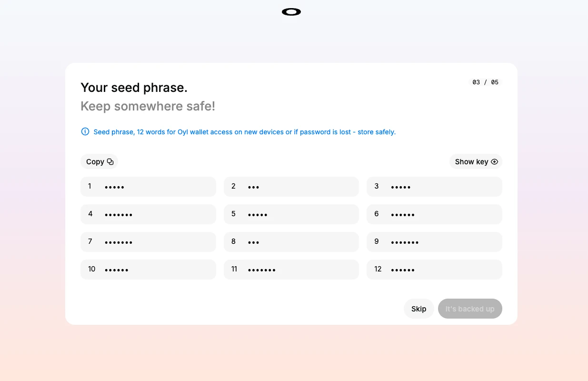588x381 pixels.
Task: Click seed word slot 12
Action: (434, 270)
